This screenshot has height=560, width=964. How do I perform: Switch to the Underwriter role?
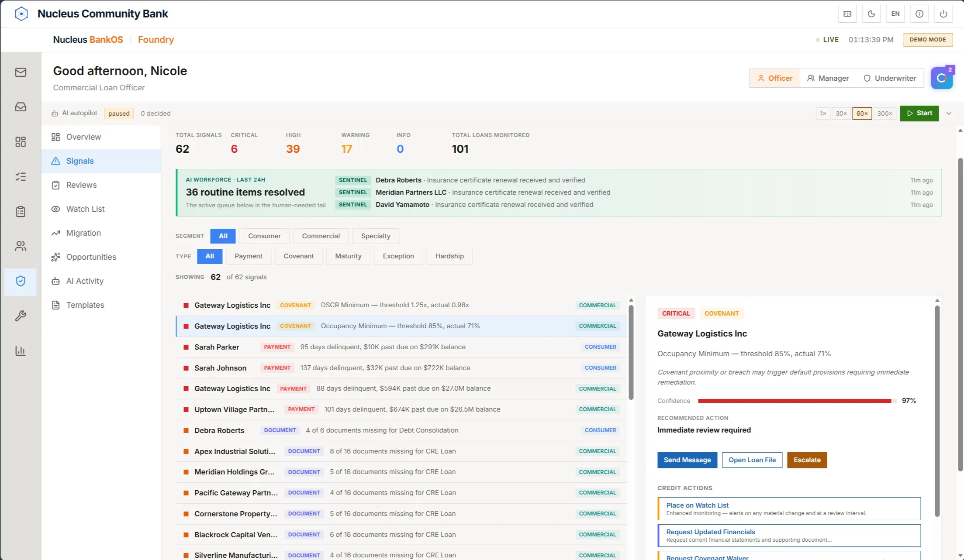tap(890, 78)
